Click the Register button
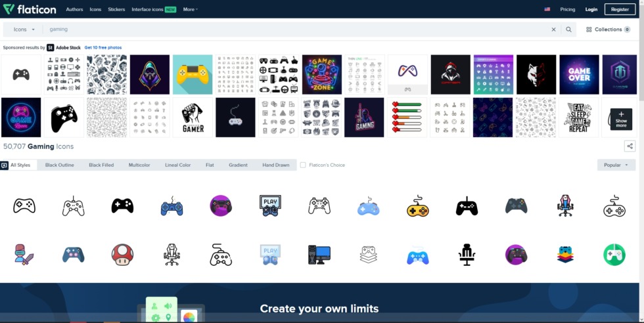This screenshot has height=323, width=644. pos(620,9)
